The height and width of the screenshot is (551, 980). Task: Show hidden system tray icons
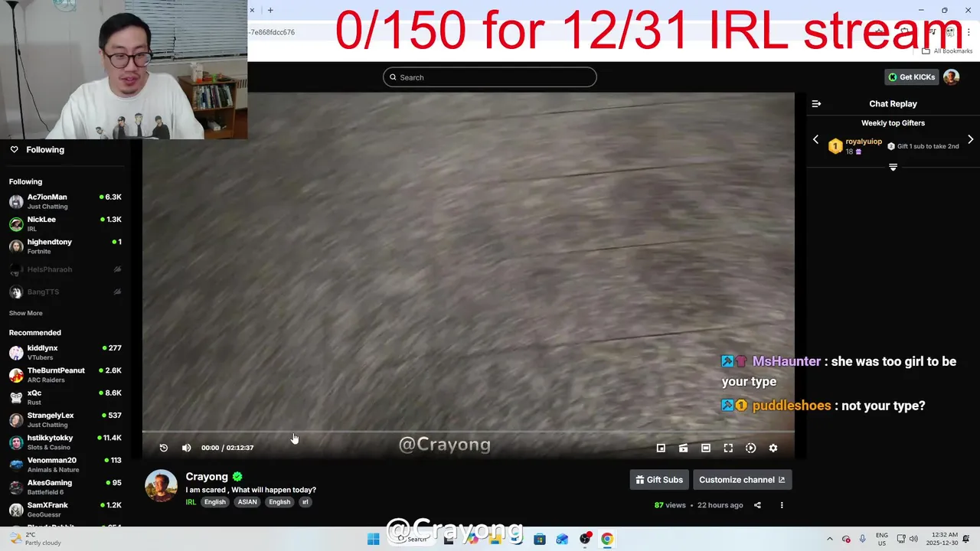tap(829, 539)
